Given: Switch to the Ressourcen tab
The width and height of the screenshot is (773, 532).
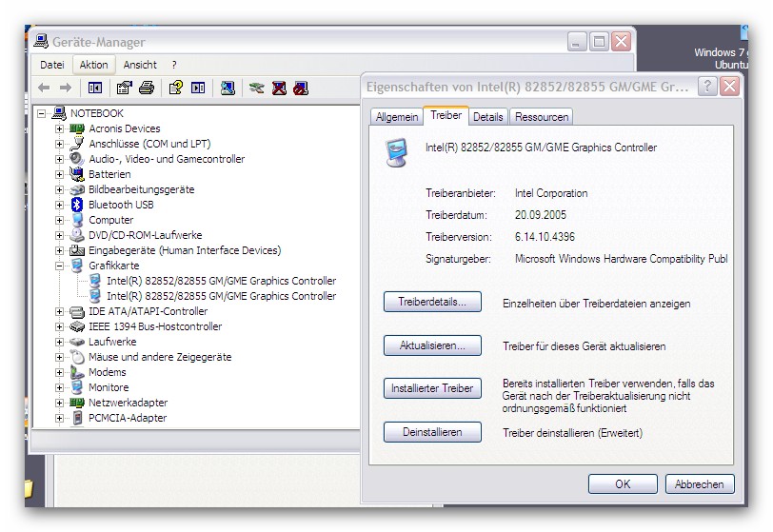Looking at the screenshot, I should coord(542,117).
